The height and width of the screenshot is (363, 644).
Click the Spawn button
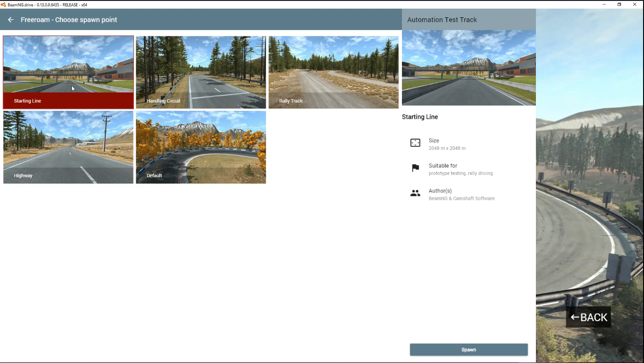tap(469, 349)
